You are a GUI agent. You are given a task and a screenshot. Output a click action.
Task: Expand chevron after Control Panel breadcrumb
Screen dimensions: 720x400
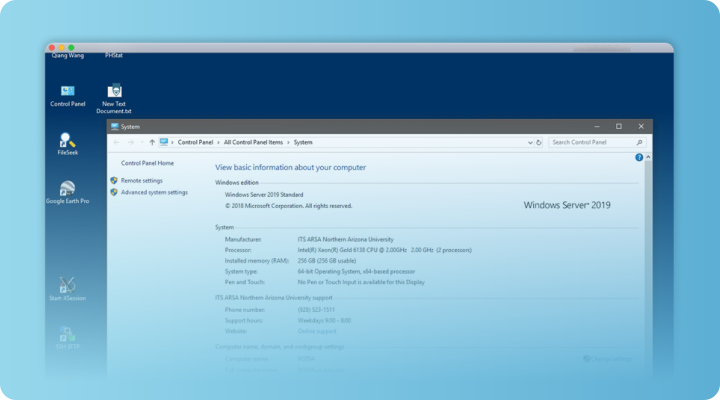(219, 142)
